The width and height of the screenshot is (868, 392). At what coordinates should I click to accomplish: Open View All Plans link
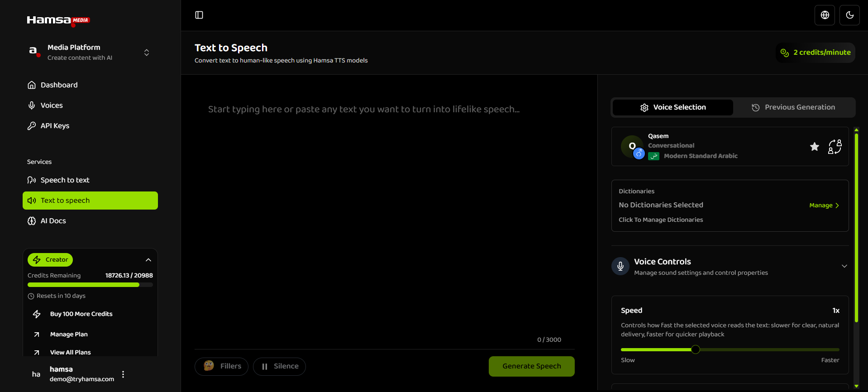click(x=70, y=352)
